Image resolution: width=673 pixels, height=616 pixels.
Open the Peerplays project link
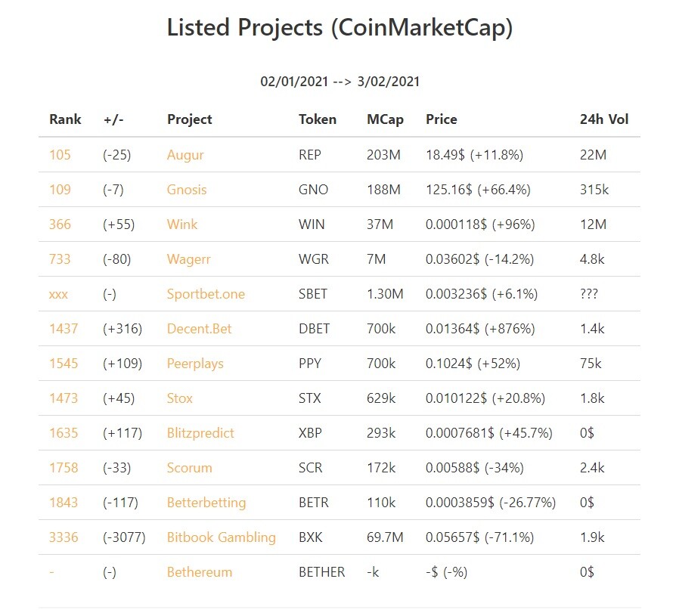click(195, 364)
